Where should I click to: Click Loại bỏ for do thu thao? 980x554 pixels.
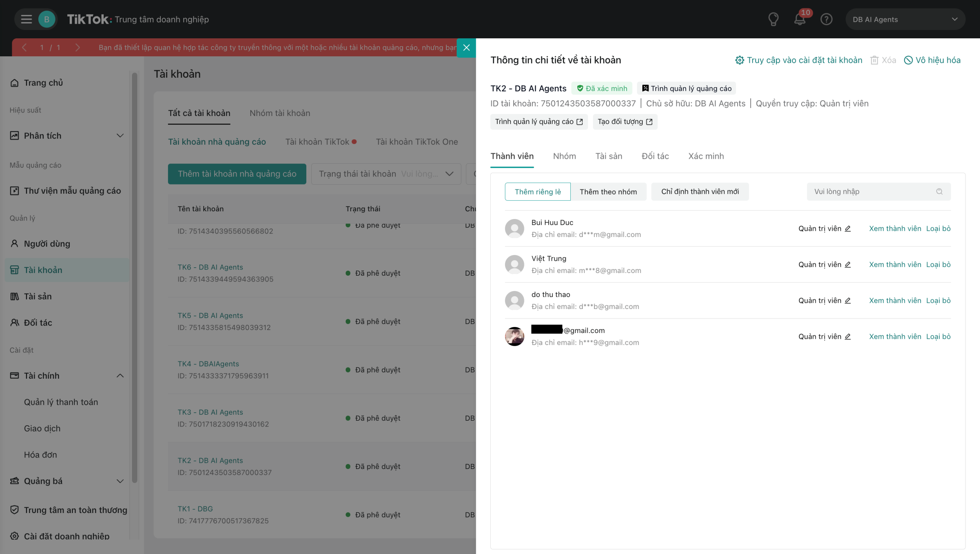pyautogui.click(x=938, y=301)
